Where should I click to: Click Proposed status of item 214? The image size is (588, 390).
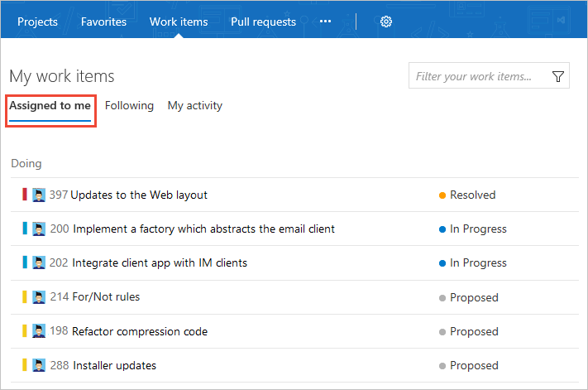click(x=474, y=297)
